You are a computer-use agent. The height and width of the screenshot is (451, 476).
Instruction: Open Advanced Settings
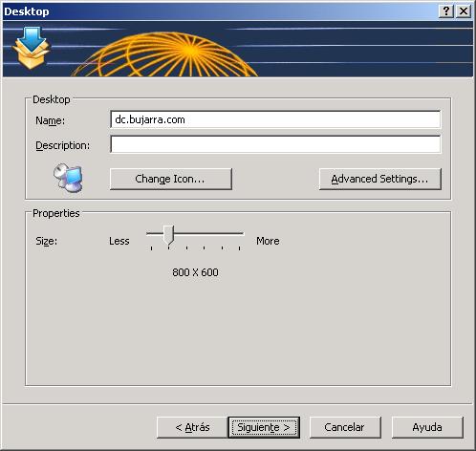380,179
